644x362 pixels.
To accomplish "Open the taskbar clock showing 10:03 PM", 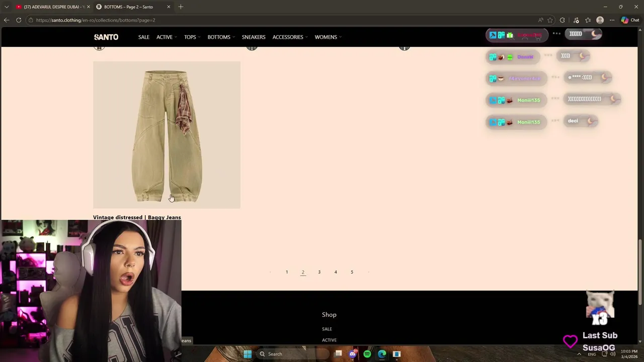I will 629,354.
